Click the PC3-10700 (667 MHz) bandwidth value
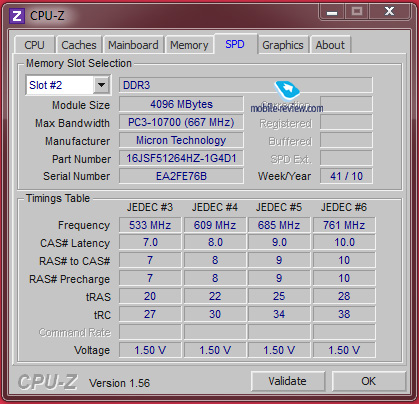This screenshot has width=419, height=404. point(181,122)
